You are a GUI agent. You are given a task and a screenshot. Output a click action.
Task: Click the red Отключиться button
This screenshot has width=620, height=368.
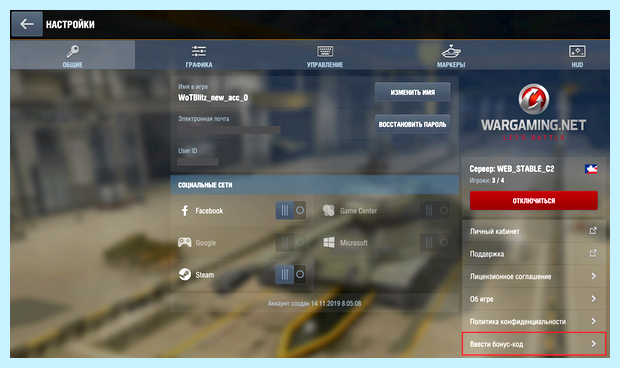tap(533, 200)
